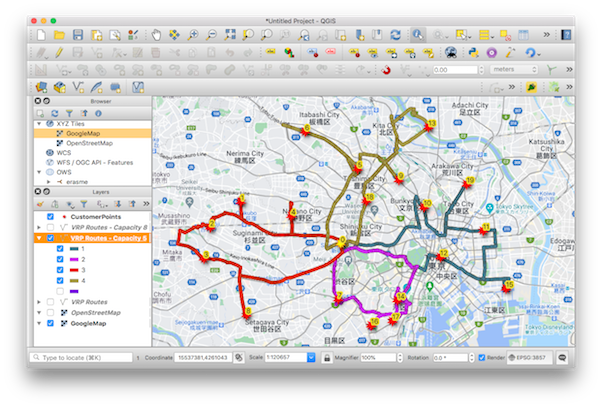Click the hammer tool plugin icon
The image size is (602, 407).
tap(510, 53)
